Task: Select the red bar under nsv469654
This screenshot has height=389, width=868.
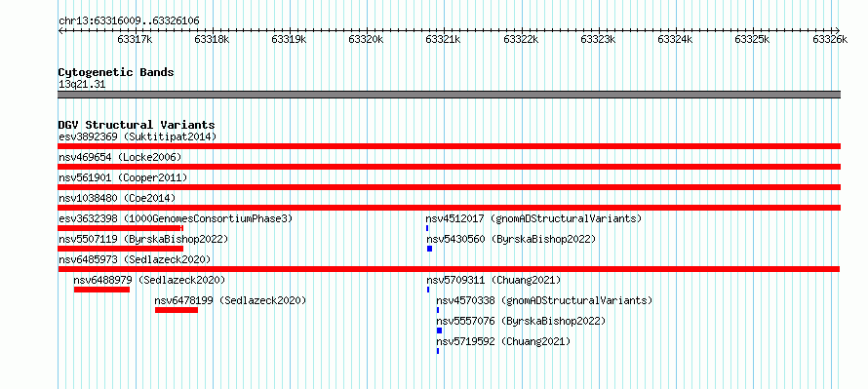Action: (449, 167)
